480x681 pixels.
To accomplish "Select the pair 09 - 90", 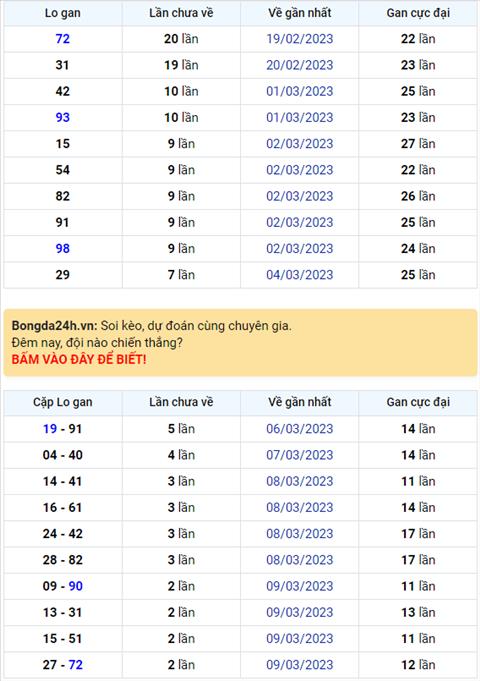I will pyautogui.click(x=63, y=586).
